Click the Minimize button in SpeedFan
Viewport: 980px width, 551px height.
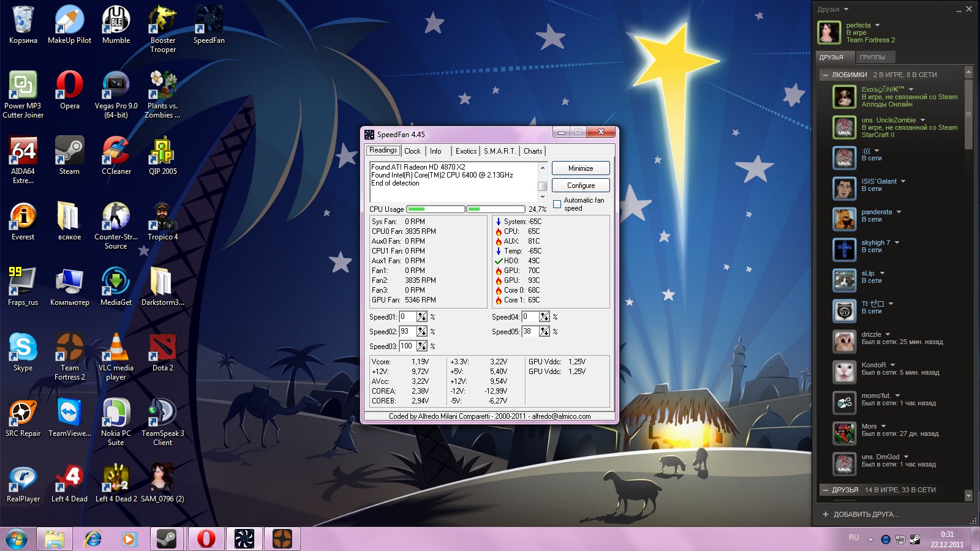[581, 168]
